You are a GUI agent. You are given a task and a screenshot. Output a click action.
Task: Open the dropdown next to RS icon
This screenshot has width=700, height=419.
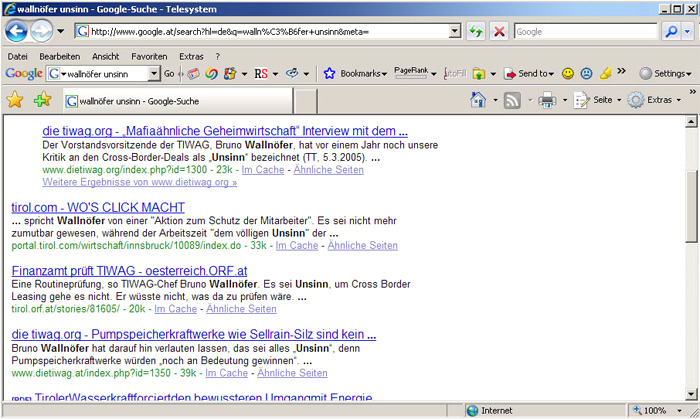click(x=275, y=74)
